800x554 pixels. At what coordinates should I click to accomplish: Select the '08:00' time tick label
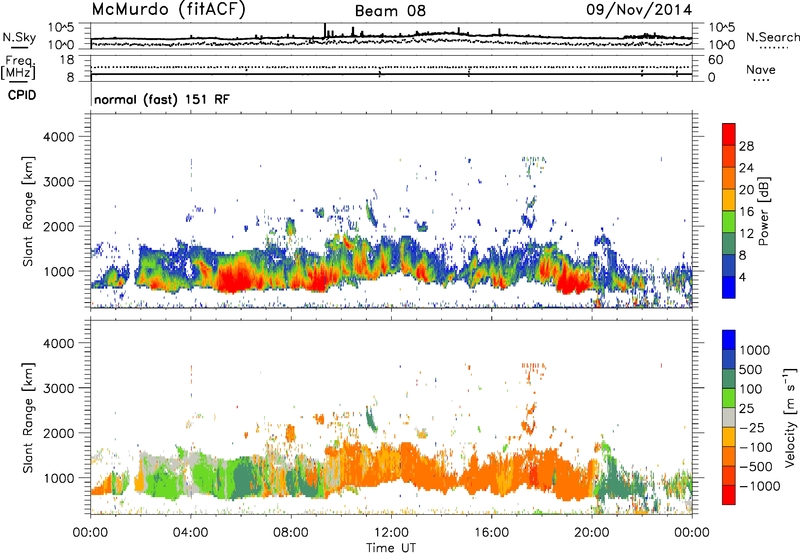pos(291,533)
